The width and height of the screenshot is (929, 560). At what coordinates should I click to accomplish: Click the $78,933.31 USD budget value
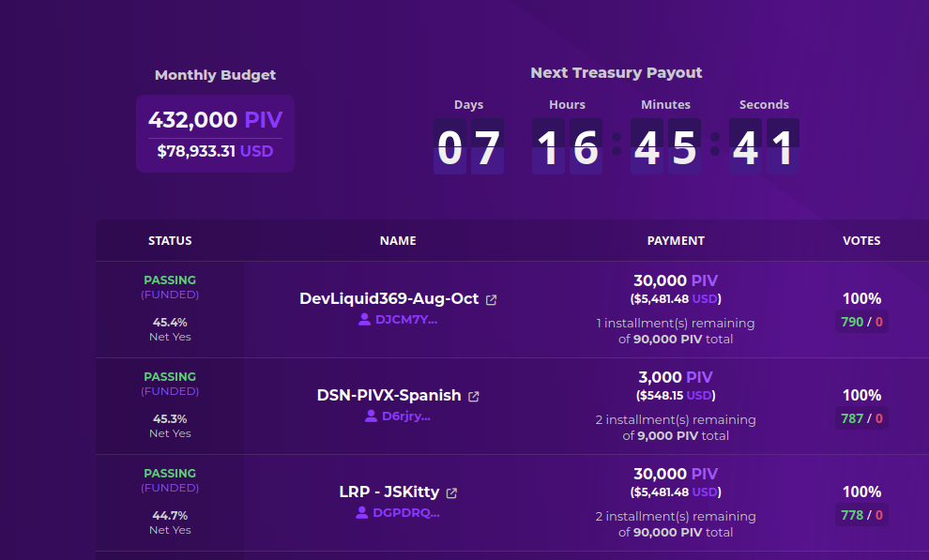(x=215, y=151)
